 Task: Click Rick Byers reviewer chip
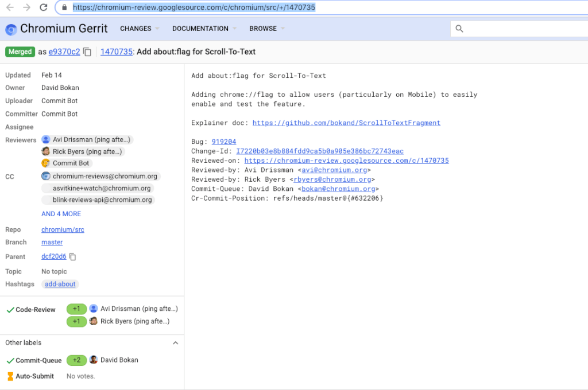point(83,151)
